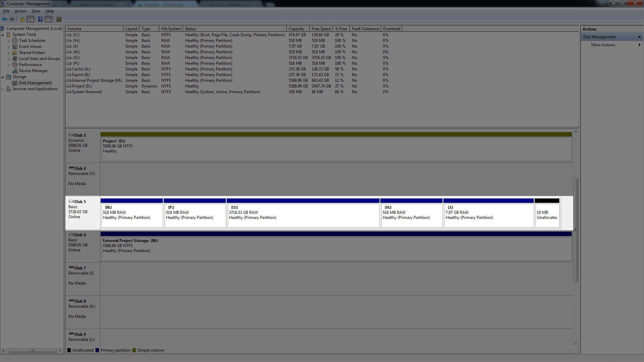Click the disk settings toolbar icon
644x362 pixels.
click(59, 19)
